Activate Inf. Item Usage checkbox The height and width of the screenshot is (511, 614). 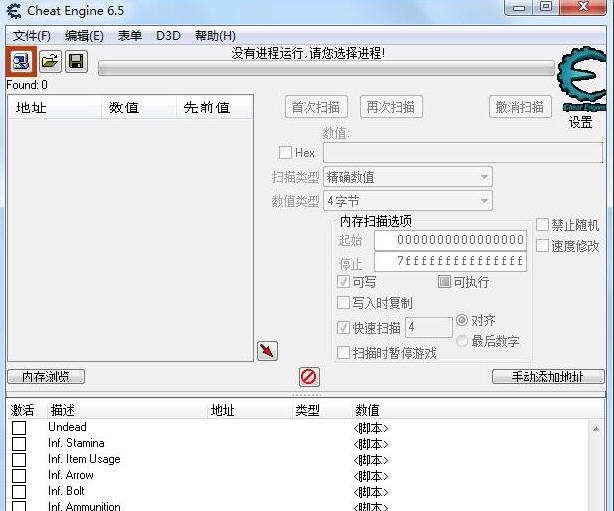[x=19, y=460]
